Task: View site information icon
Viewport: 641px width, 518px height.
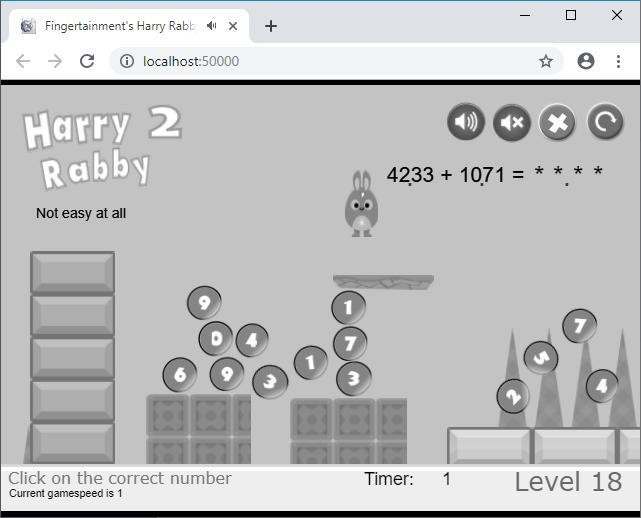Action: click(127, 61)
